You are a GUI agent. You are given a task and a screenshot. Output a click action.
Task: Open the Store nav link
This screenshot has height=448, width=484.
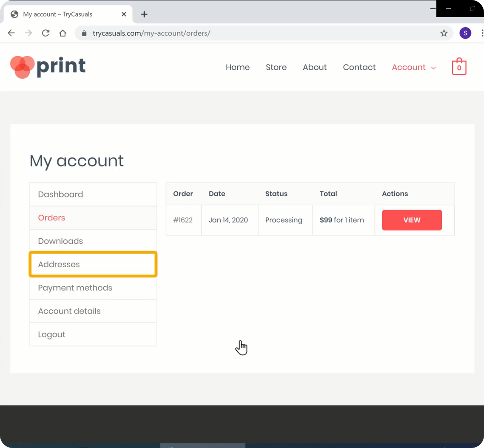(x=276, y=67)
